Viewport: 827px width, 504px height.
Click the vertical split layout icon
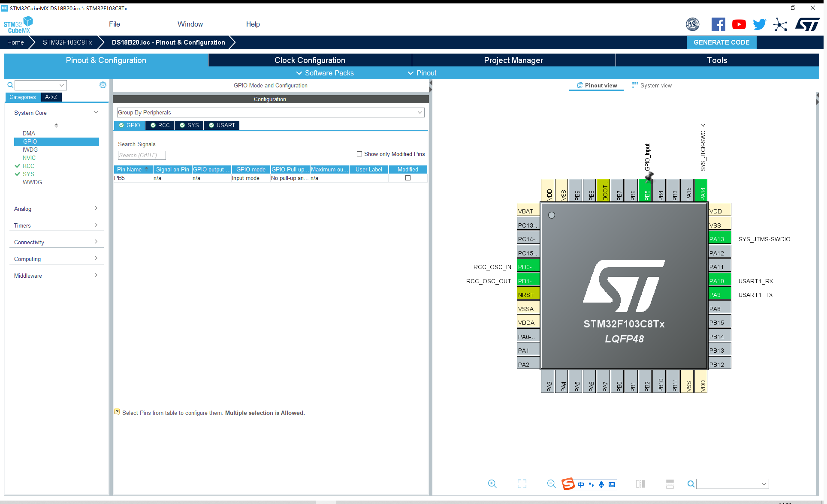640,484
